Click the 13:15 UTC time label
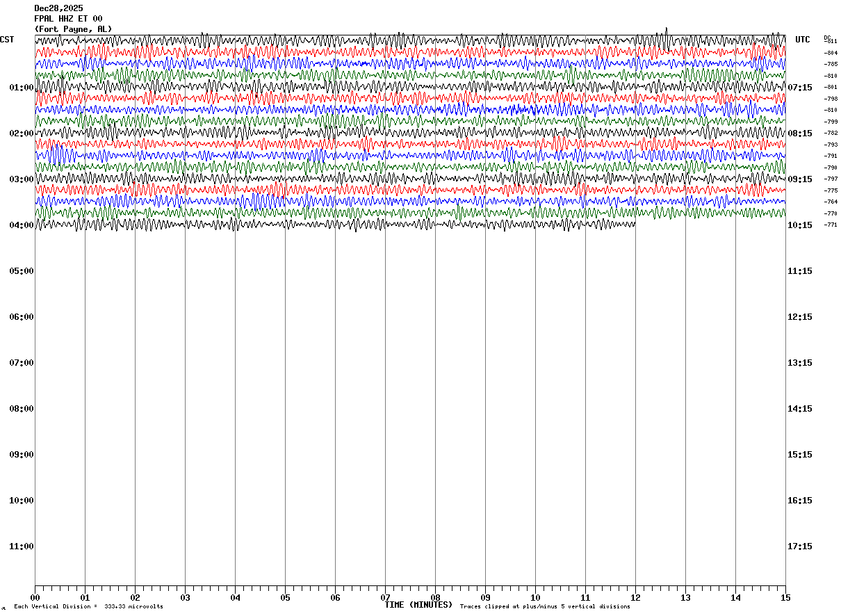 click(x=800, y=363)
